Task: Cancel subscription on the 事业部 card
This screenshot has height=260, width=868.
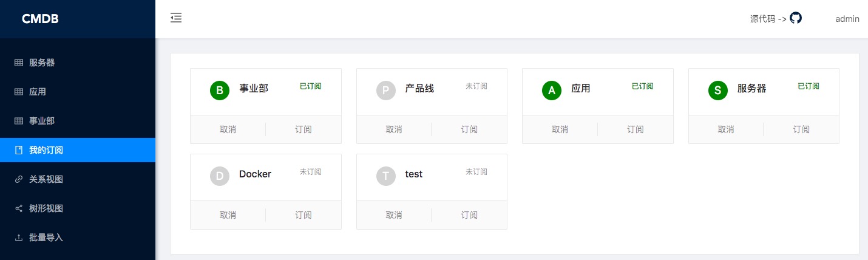Action: point(228,129)
